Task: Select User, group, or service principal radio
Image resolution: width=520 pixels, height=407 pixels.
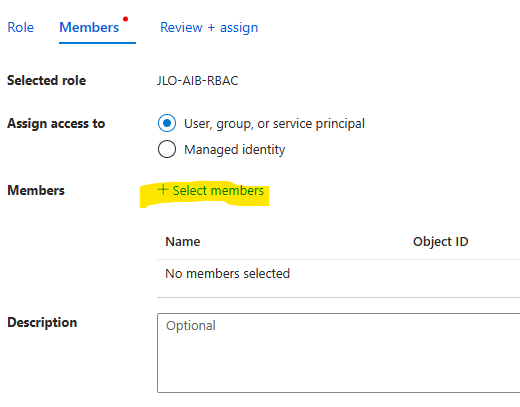Action: 167,123
